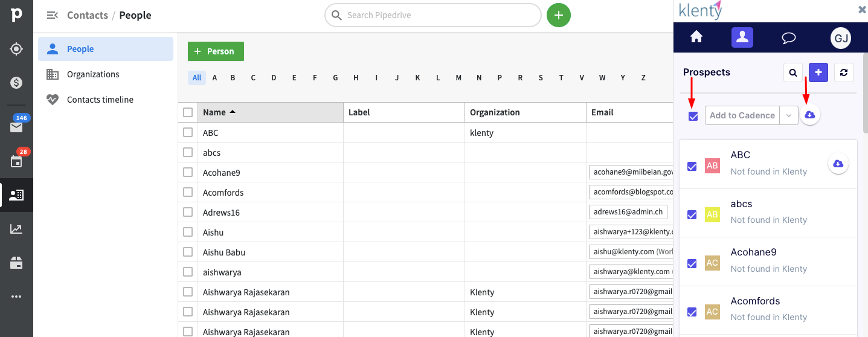Filter people by letter K
This screenshot has height=337, width=868.
[x=417, y=78]
